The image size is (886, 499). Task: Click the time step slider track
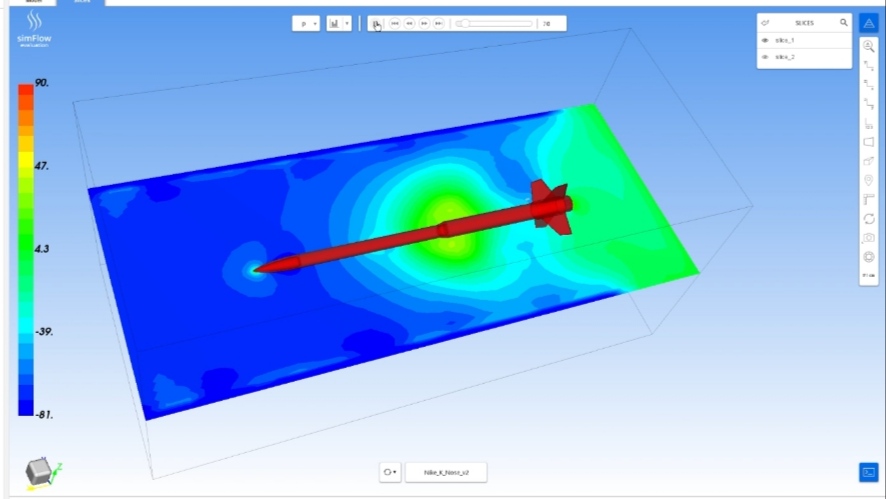coord(495,23)
